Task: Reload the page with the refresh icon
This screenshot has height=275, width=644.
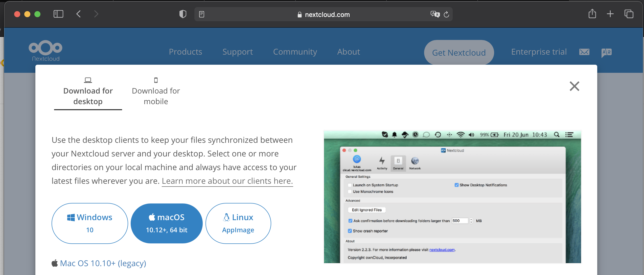Action: coord(446,14)
